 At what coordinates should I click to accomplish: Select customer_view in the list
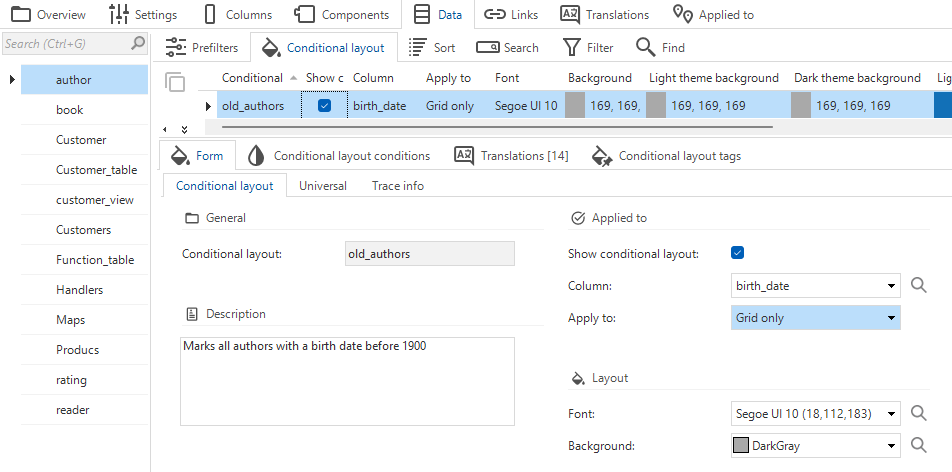pyautogui.click(x=84, y=200)
